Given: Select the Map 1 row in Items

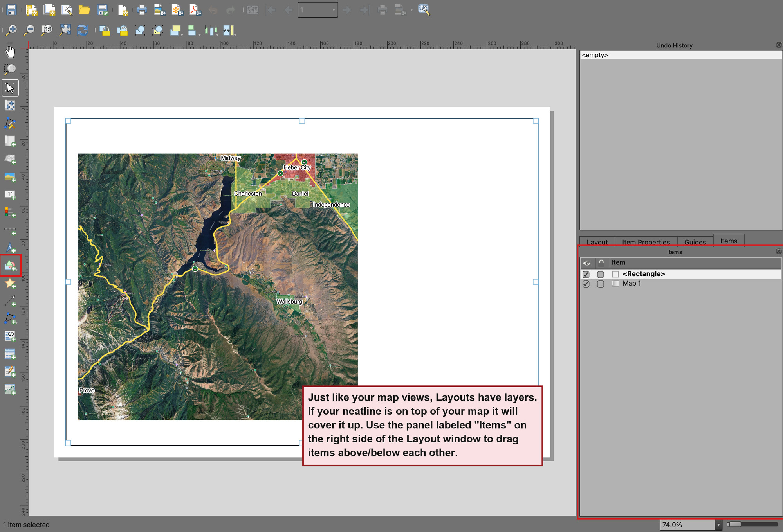Looking at the screenshot, I should tap(681, 284).
